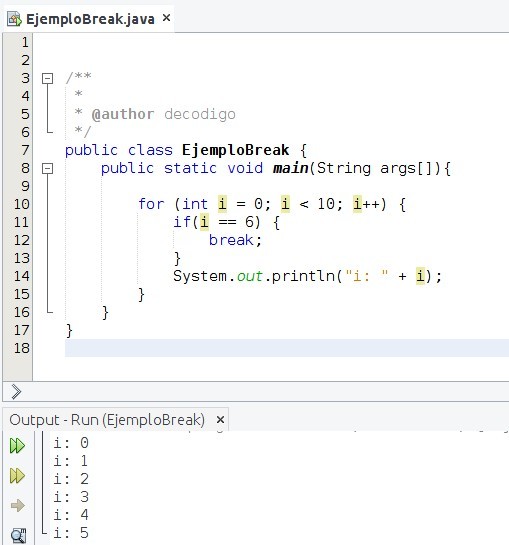Click line number 18 in the gutter
The image size is (509, 545).
click(x=22, y=348)
